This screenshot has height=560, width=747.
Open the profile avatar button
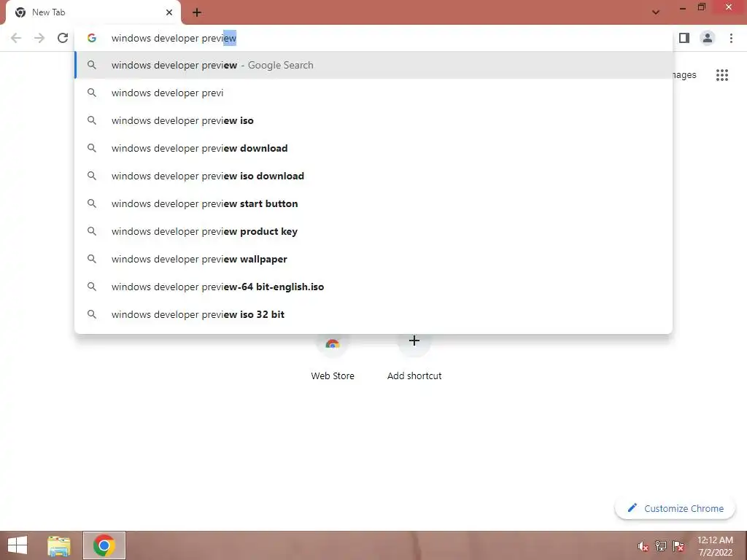(708, 38)
